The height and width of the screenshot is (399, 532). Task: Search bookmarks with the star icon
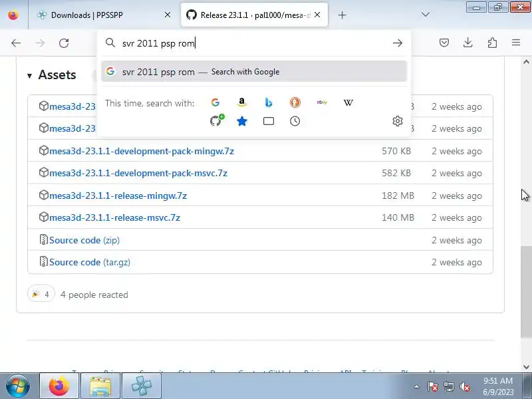(x=241, y=121)
